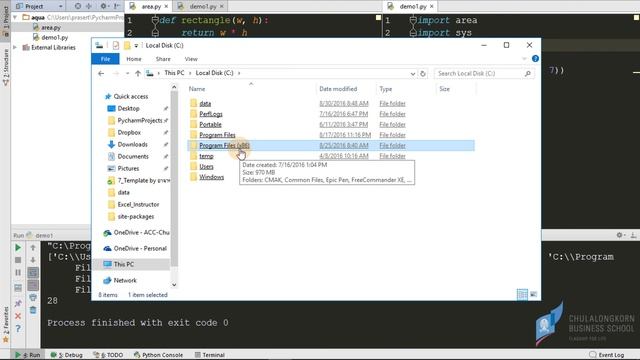Click scroll-from-source icon in Project toolbar
Viewport: 640px width, 360px height.
click(x=78, y=6)
